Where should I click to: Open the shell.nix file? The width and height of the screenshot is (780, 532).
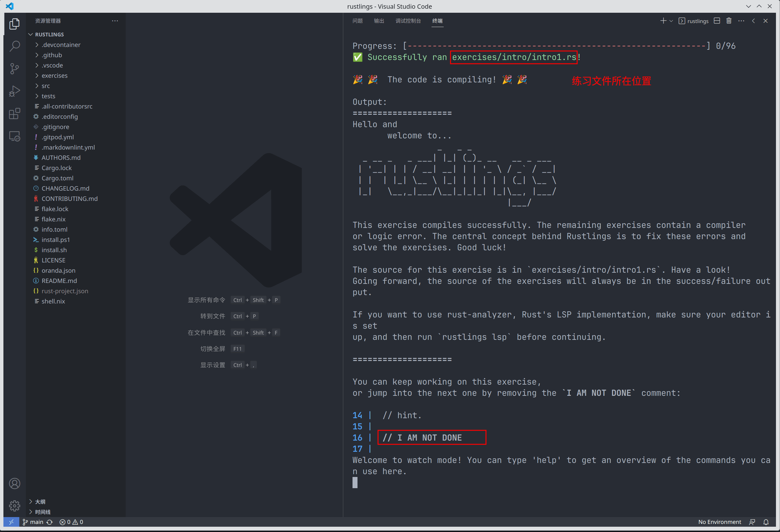pos(76,301)
